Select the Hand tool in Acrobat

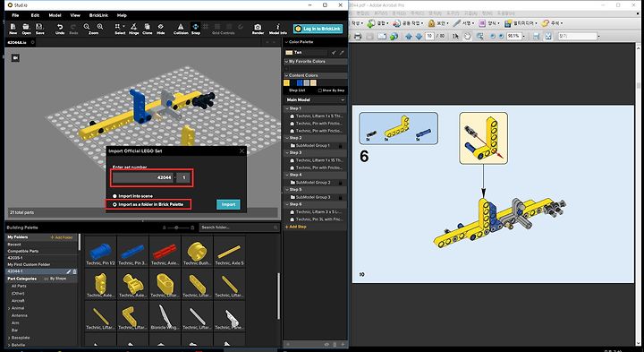coord(468,36)
